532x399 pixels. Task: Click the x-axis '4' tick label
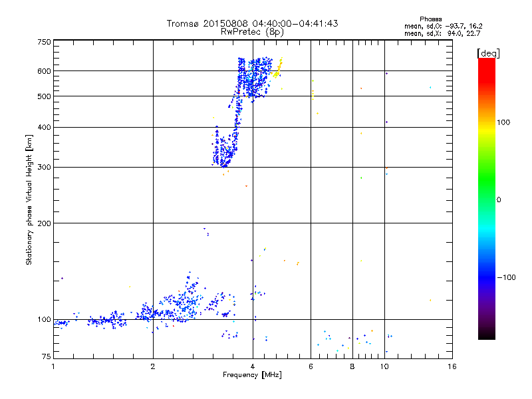pos(253,366)
